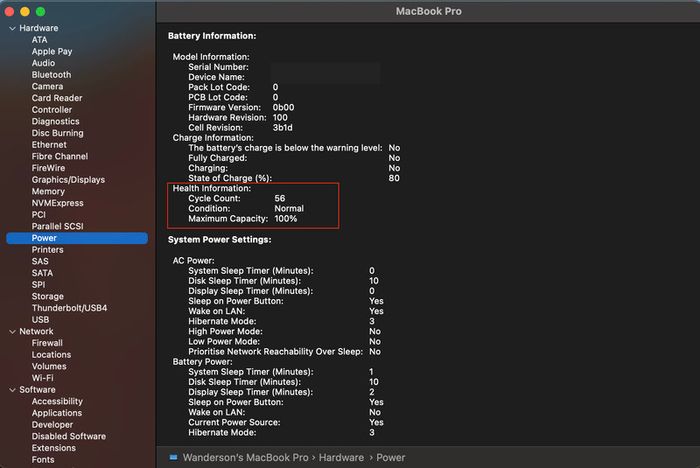Click the Hardware category label
The image size is (700, 468).
tap(39, 28)
